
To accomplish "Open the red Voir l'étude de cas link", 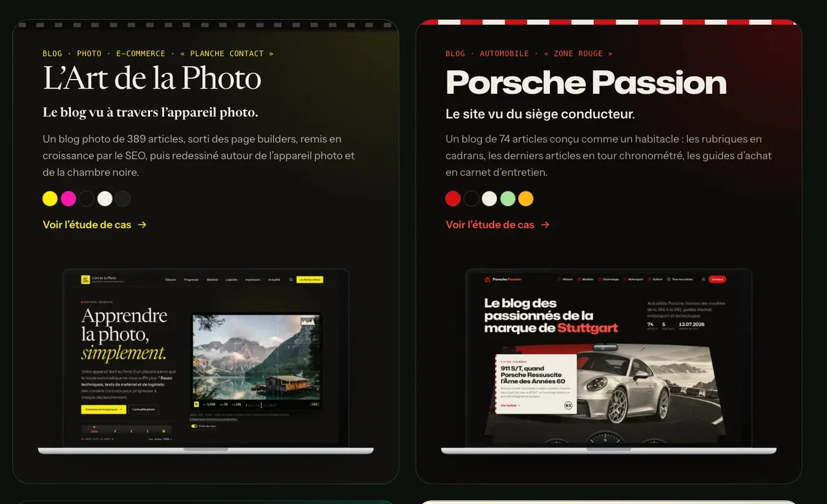I will [x=497, y=225].
